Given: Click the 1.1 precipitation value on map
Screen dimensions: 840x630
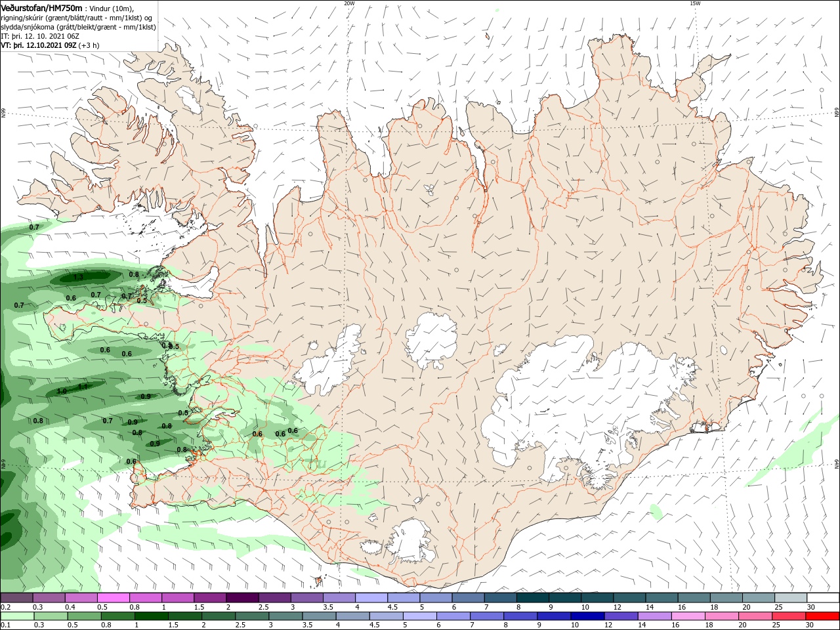Looking at the screenshot, I should (x=83, y=387).
